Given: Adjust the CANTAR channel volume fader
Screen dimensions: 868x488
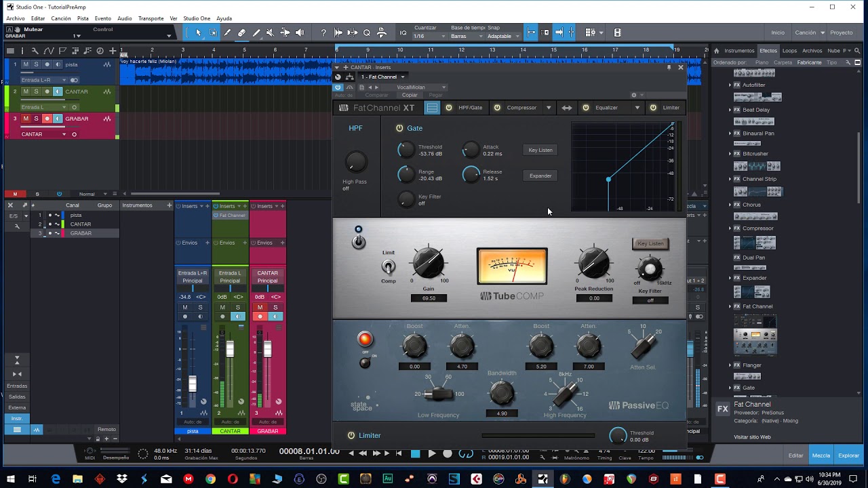Looking at the screenshot, I should click(x=230, y=350).
